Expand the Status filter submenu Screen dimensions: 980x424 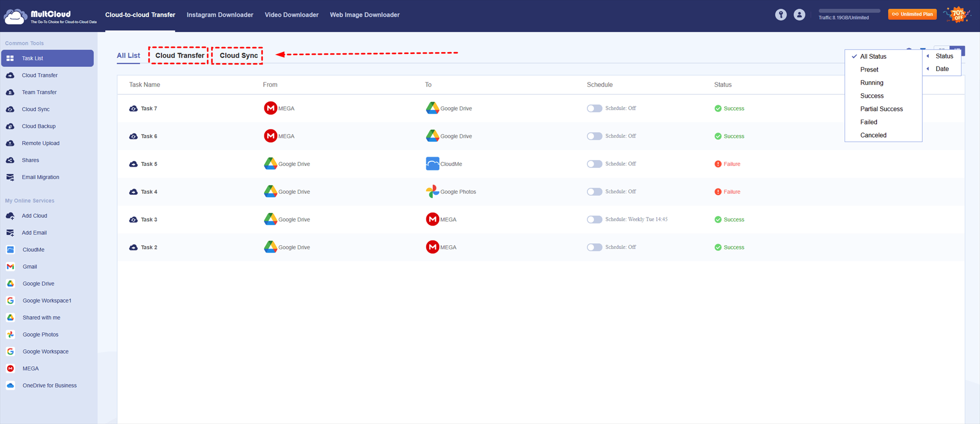(x=943, y=56)
